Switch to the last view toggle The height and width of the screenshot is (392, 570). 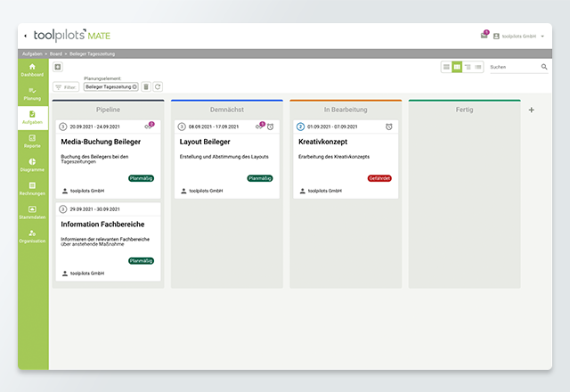point(478,67)
